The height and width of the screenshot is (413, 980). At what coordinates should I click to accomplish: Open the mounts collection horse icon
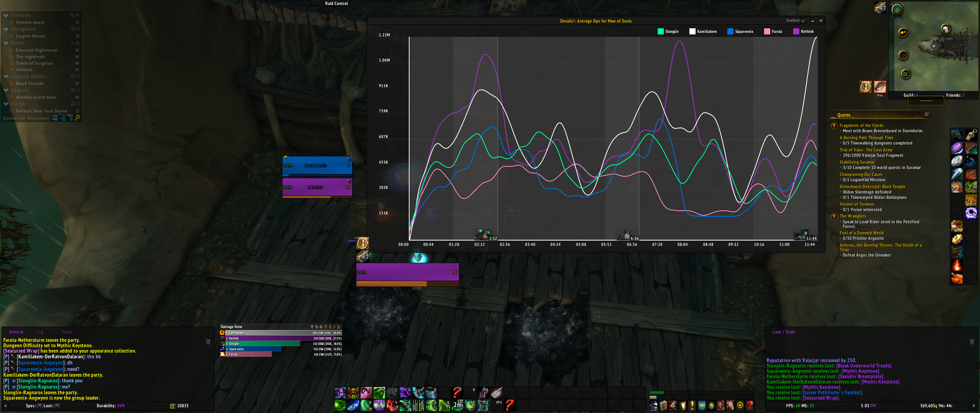coord(730,405)
